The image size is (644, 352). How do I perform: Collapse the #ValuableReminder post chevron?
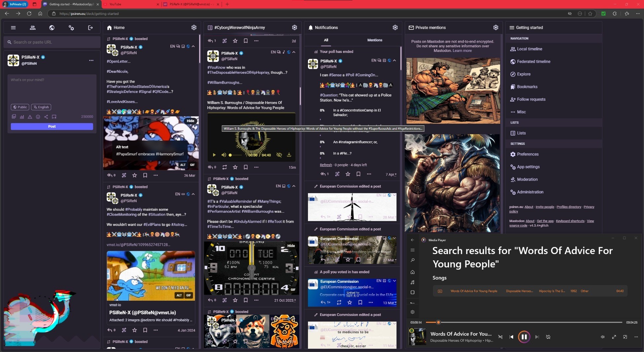[x=294, y=186]
